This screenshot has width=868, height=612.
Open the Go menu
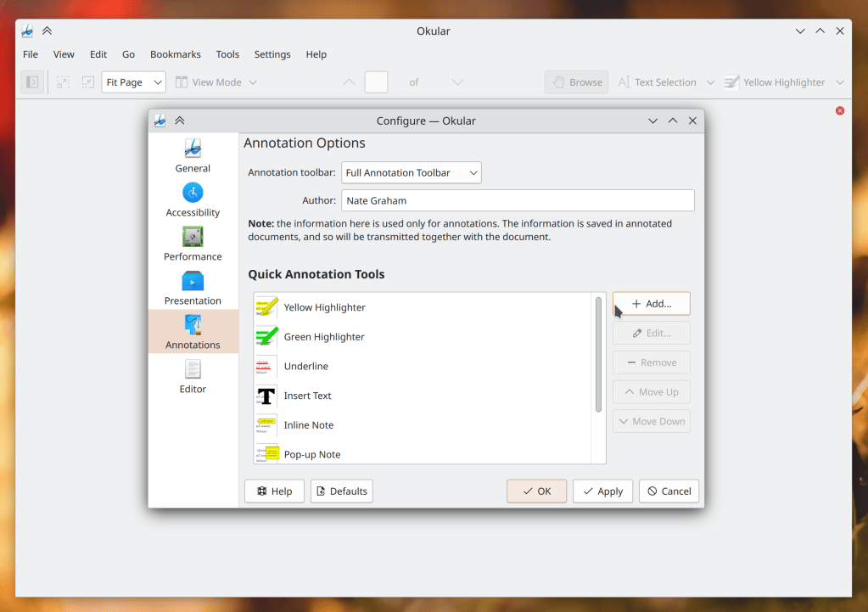click(x=128, y=54)
